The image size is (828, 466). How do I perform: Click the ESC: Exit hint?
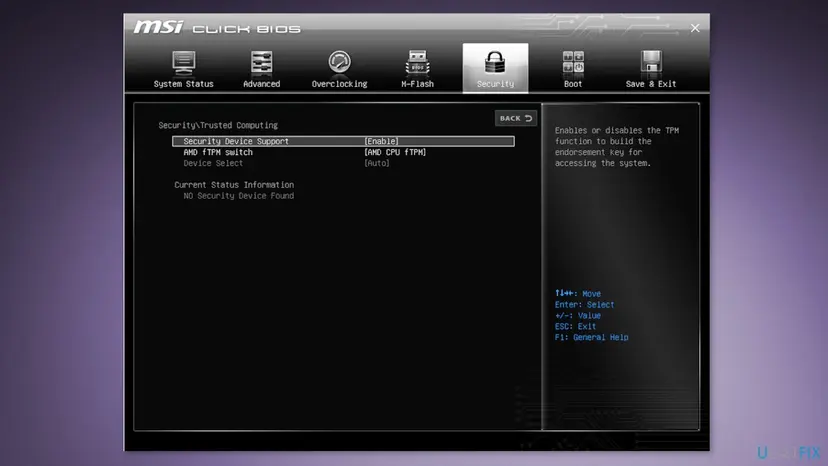[x=575, y=327]
